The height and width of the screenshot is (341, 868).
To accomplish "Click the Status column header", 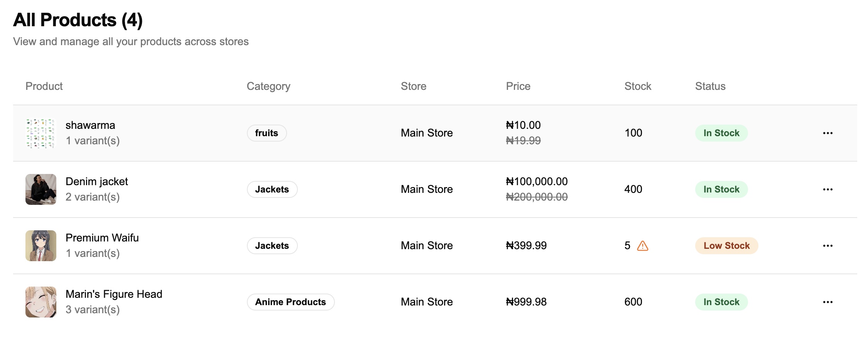I will 710,86.
